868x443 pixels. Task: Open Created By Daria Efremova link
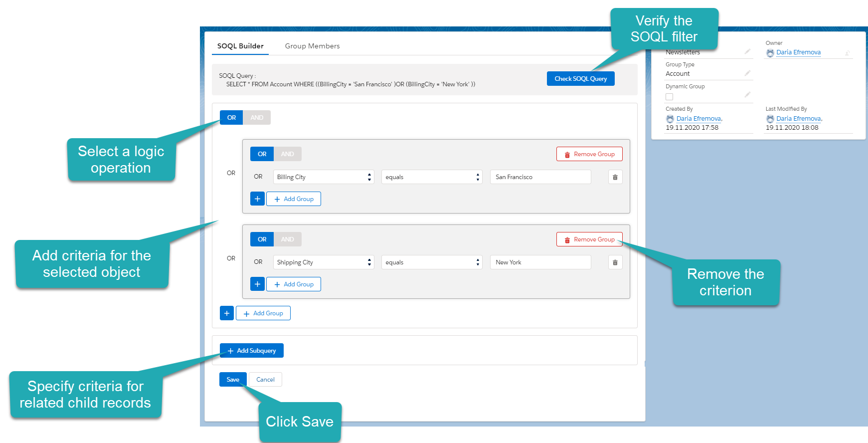pos(698,119)
